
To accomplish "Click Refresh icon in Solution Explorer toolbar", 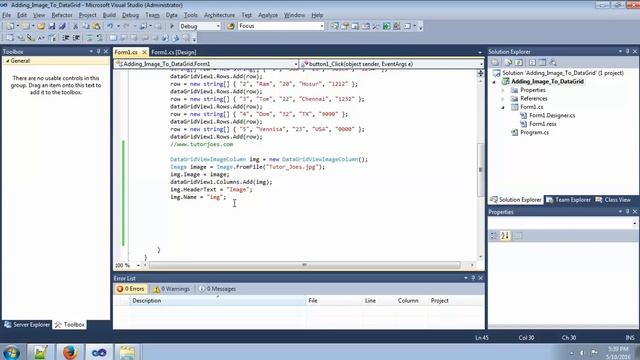I will click(519, 62).
